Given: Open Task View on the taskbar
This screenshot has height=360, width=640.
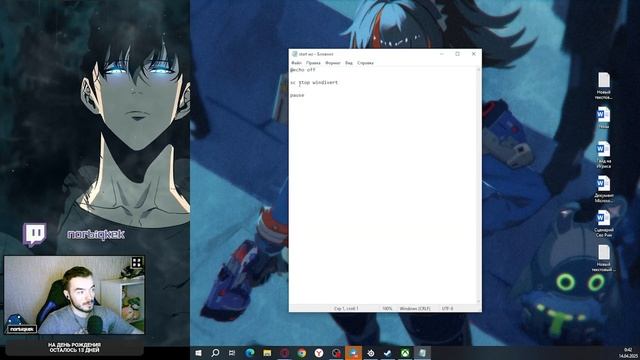Looking at the screenshot, I should click(x=232, y=353).
